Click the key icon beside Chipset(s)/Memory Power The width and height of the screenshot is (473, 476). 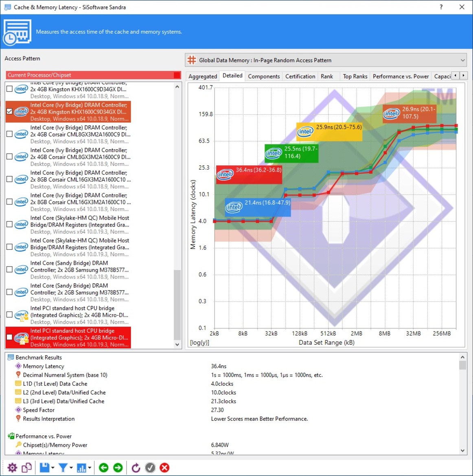(x=18, y=445)
